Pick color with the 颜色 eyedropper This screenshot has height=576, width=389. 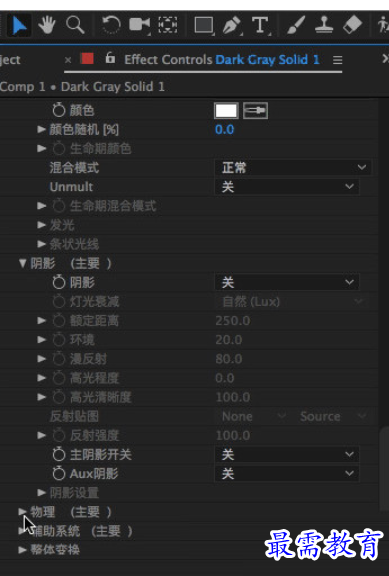(255, 111)
